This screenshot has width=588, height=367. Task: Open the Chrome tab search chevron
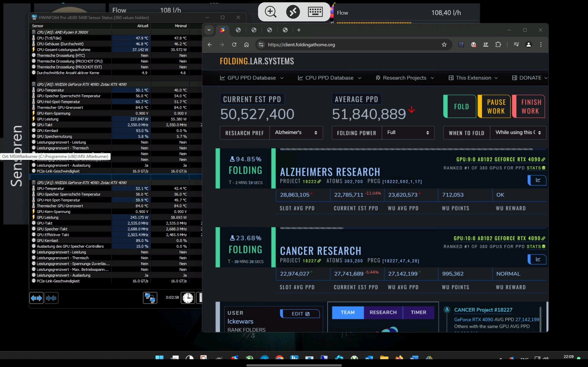[209, 30]
